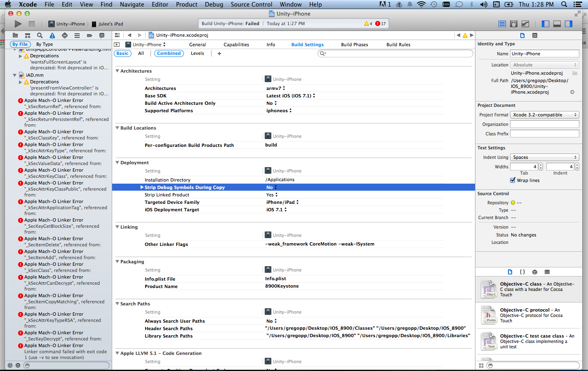Screen dimensions: 588x371
Task: Collapse the Deployment section
Action: [x=117, y=163]
